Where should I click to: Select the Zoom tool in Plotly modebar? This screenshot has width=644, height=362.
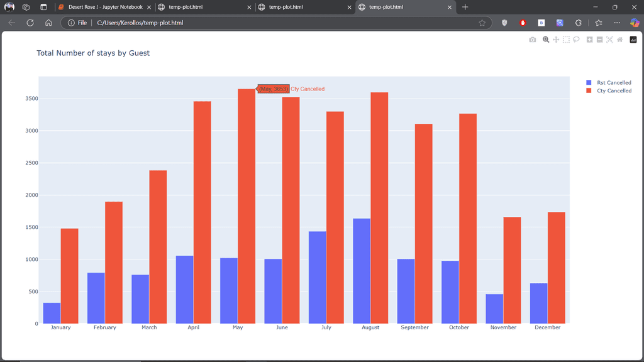546,40
